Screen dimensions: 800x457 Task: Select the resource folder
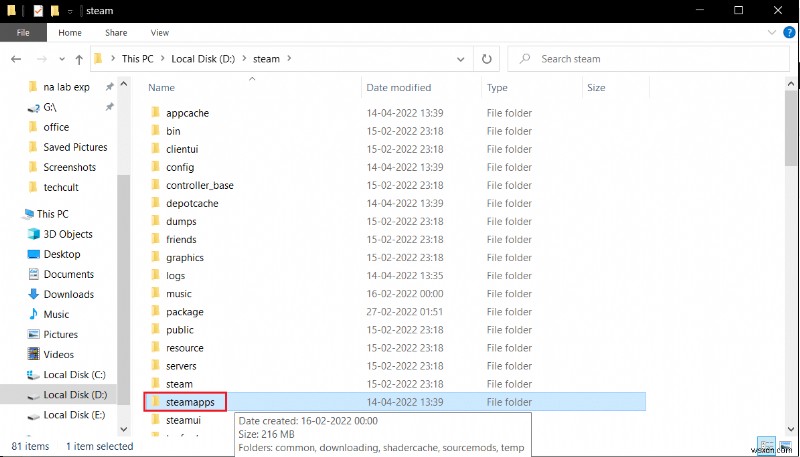(185, 348)
